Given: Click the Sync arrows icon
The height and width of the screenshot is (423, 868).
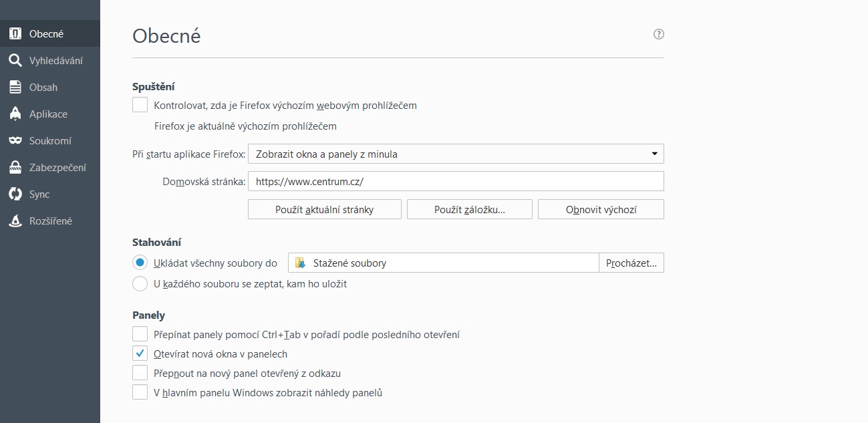Looking at the screenshot, I should coord(15,194).
